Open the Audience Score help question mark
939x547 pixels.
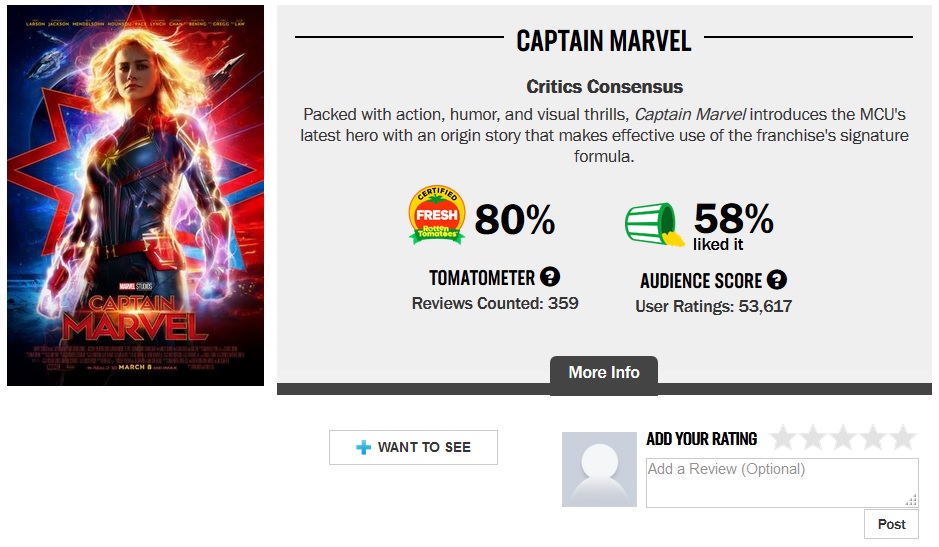coord(776,280)
